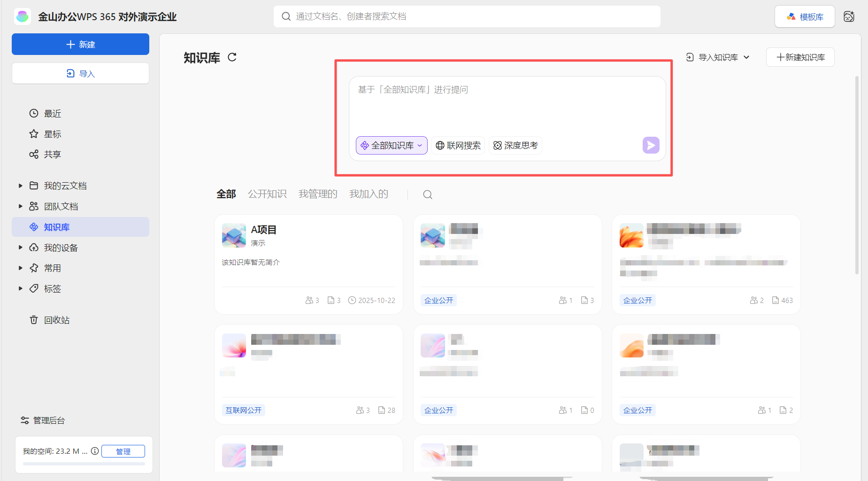Expand 标签 tree node
Viewport: 868px width, 481px height.
click(20, 288)
